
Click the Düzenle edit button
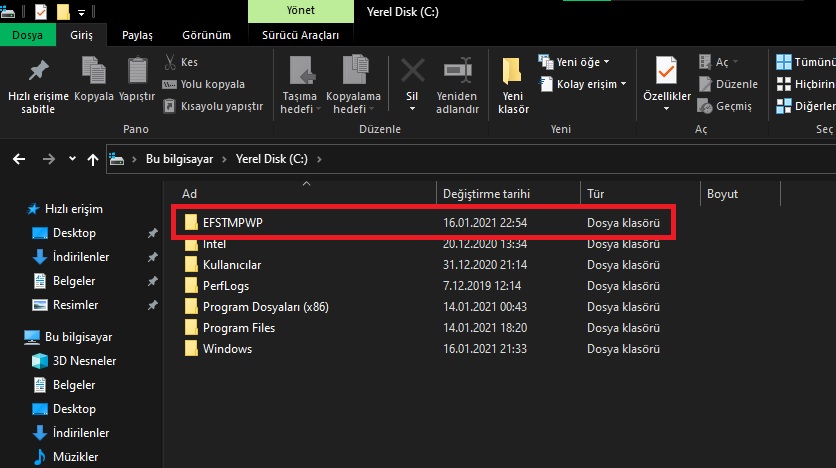point(728,84)
